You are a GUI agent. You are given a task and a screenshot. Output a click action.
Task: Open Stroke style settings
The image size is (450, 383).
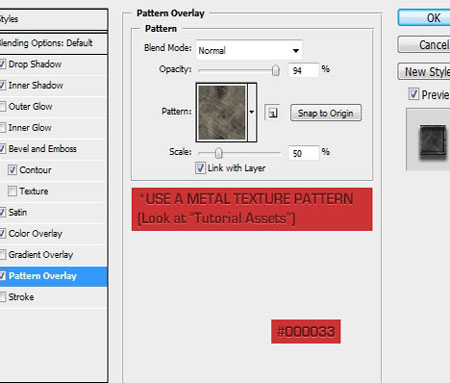pos(21,297)
